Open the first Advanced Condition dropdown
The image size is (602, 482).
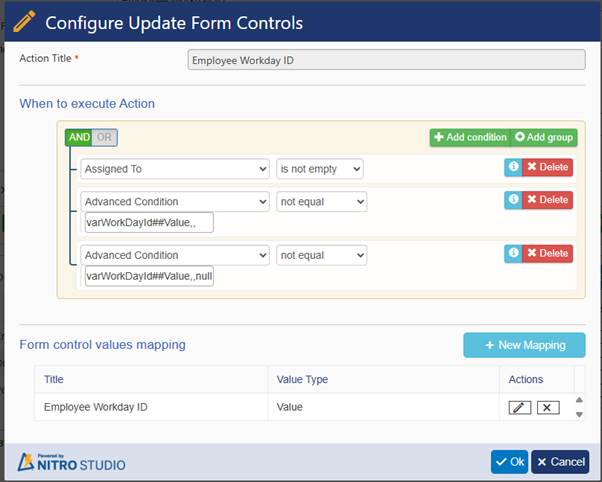[x=176, y=202]
